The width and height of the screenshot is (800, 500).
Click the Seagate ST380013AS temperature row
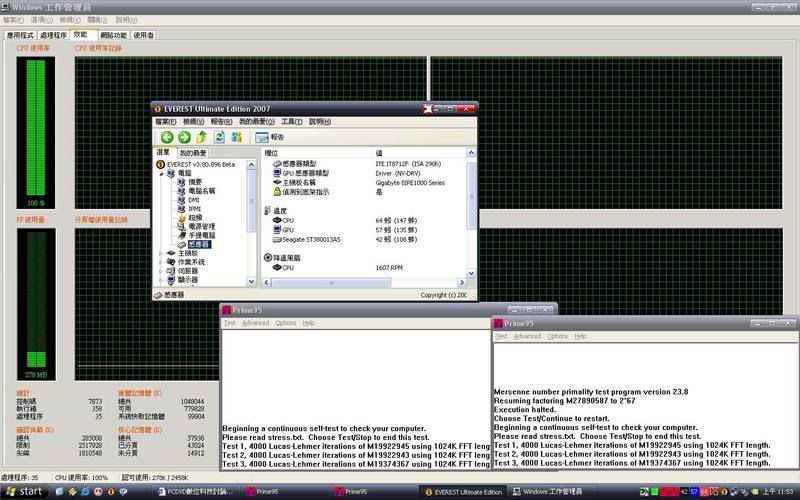click(365, 239)
